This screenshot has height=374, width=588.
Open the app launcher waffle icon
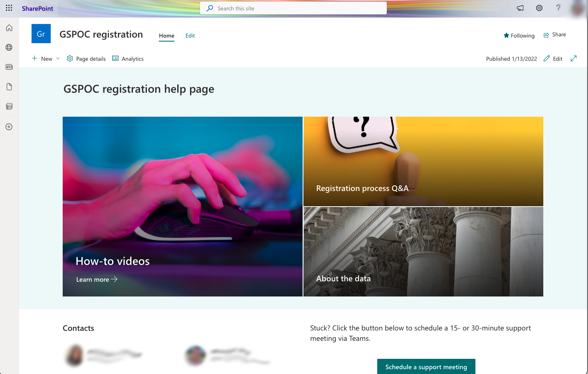pos(9,8)
